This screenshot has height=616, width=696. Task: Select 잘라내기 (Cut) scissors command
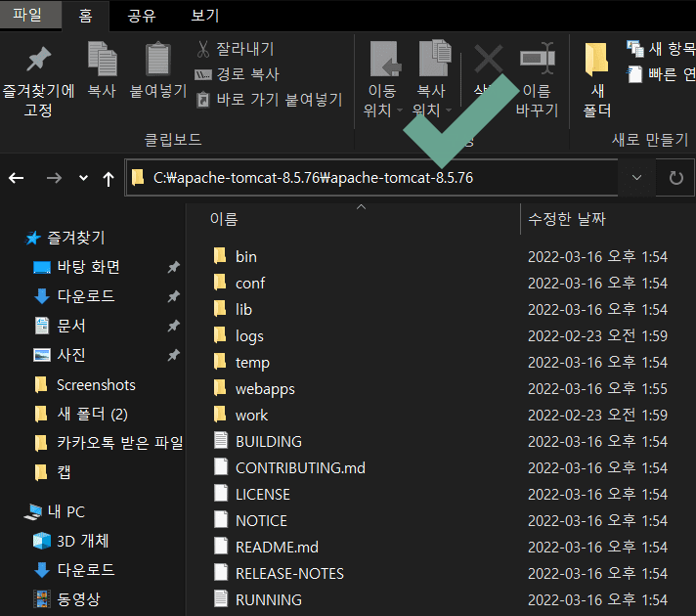(x=236, y=49)
